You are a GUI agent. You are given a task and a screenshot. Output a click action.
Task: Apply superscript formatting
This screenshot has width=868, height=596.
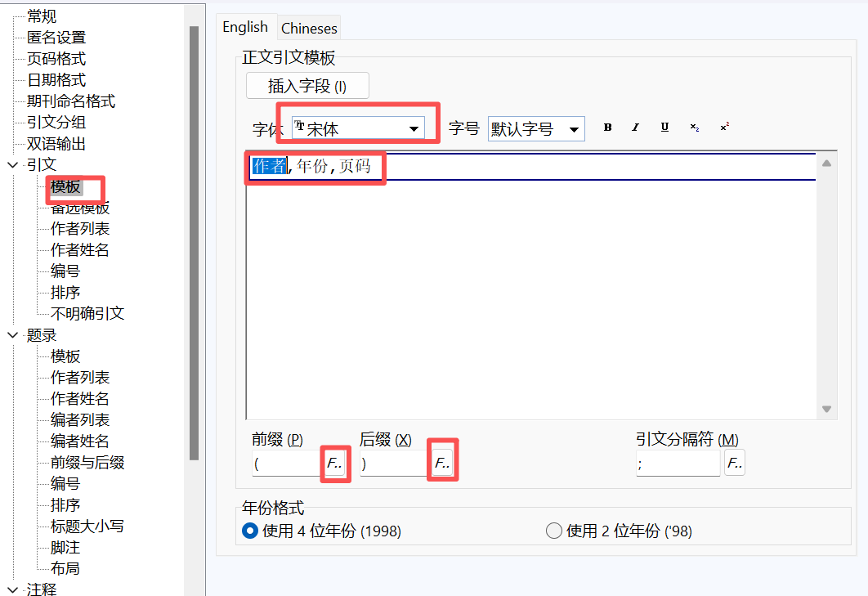(x=724, y=128)
